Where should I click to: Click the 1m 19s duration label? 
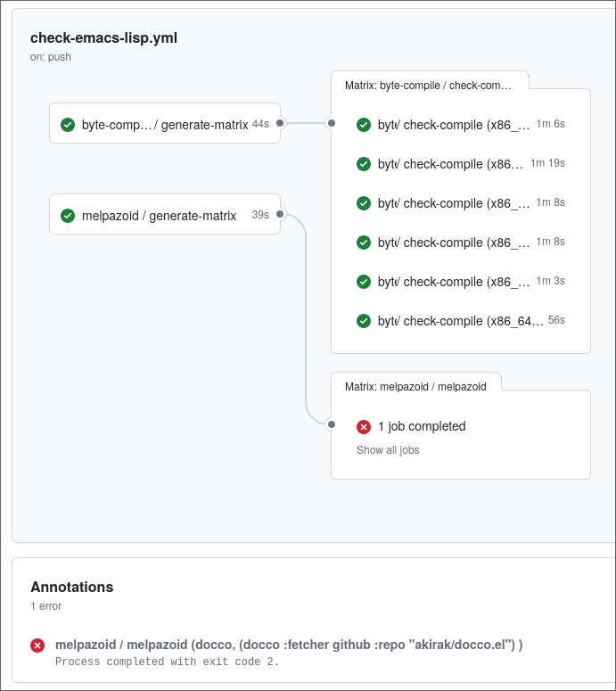547,163
